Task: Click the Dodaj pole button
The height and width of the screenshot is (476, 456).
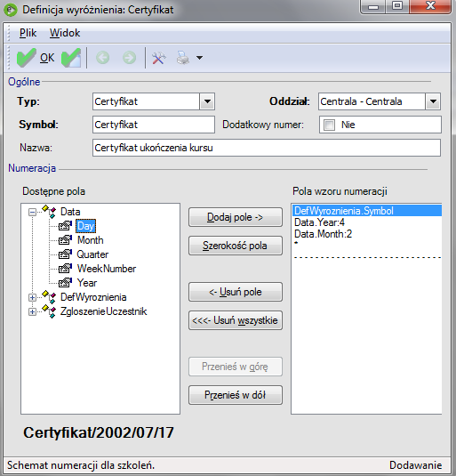Action: [236, 217]
